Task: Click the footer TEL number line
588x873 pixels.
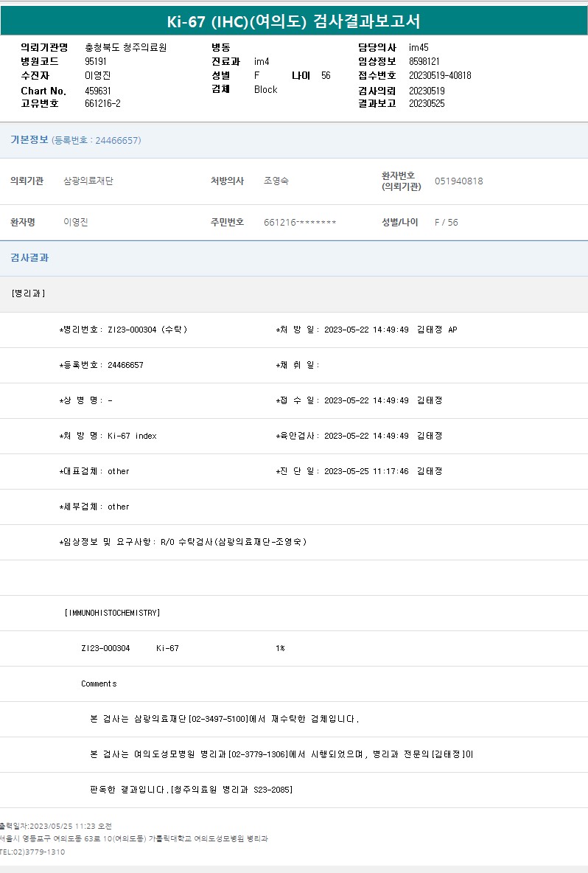Action: point(32,852)
